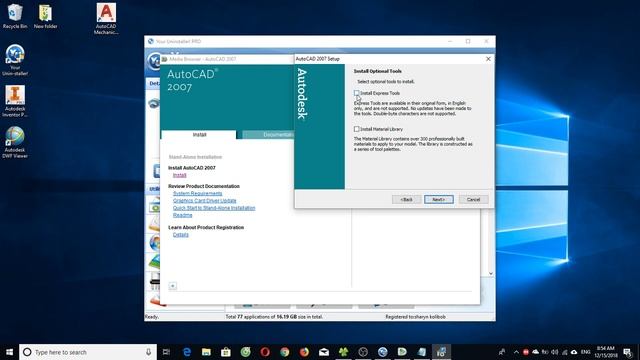640x360 pixels.
Task: Select the Your Uninstaller desktop shortcut
Action: coord(15,60)
